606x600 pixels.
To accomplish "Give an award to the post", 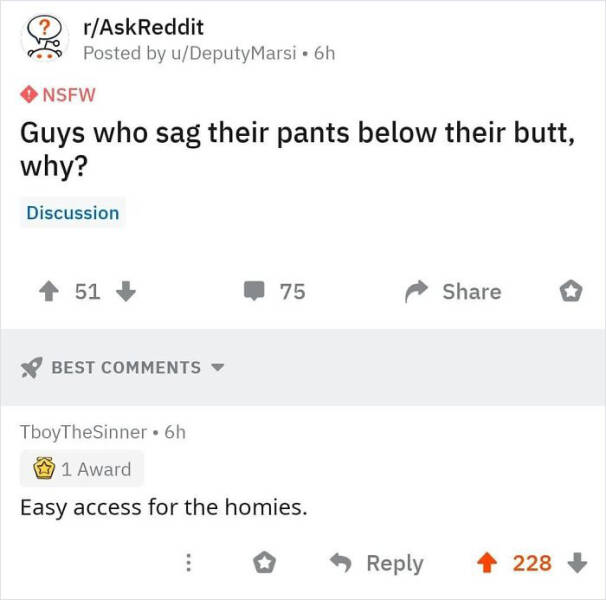I will tap(571, 291).
